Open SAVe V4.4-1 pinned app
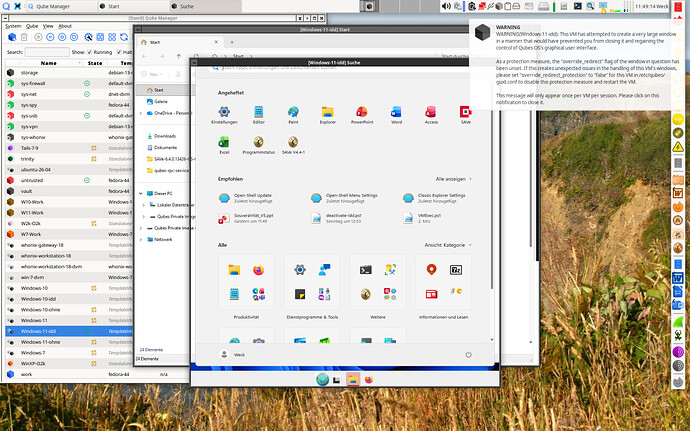This screenshot has width=690, height=431. pyautogui.click(x=293, y=145)
